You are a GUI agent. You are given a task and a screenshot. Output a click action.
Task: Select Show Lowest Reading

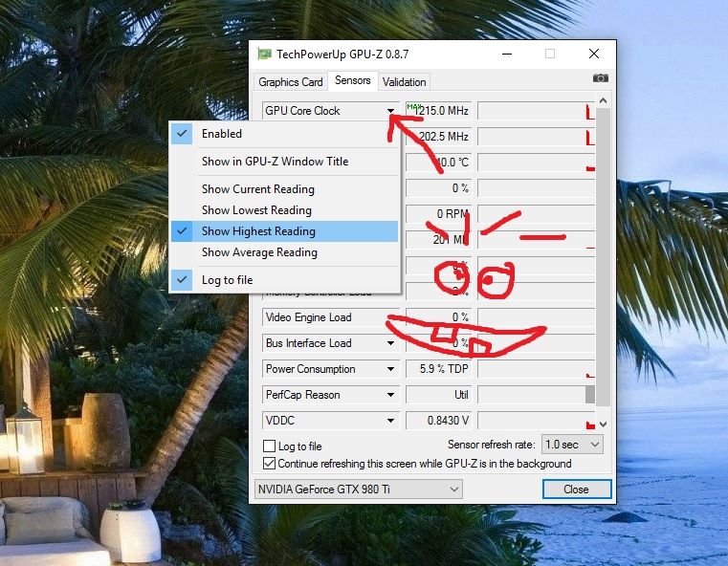tap(284, 210)
